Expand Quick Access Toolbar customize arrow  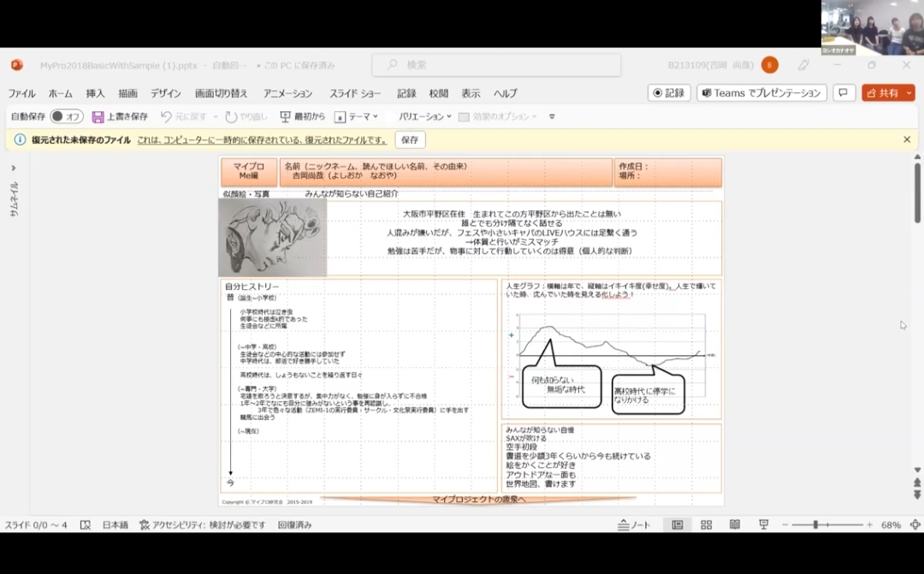(x=552, y=116)
